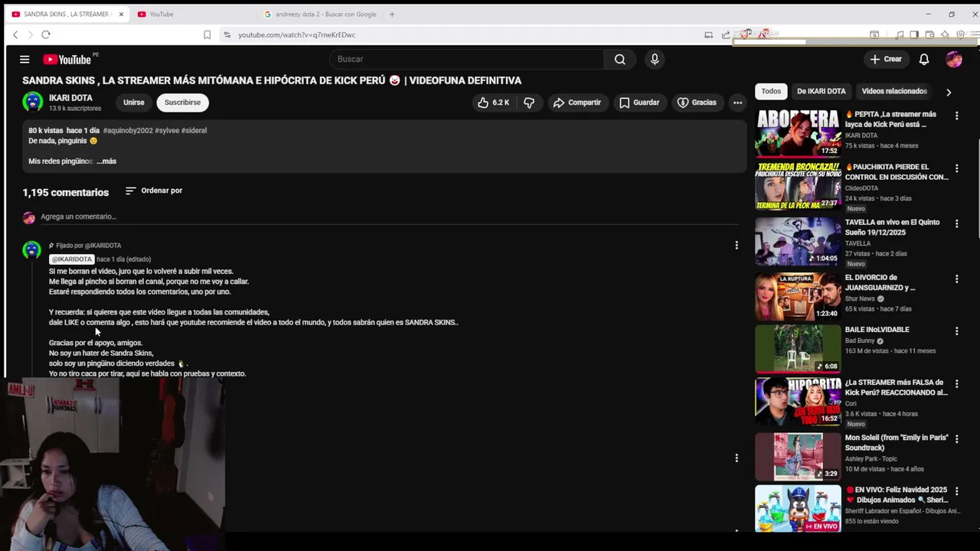Select the Todos filter chip
This screenshot has width=980, height=551.
(x=771, y=91)
